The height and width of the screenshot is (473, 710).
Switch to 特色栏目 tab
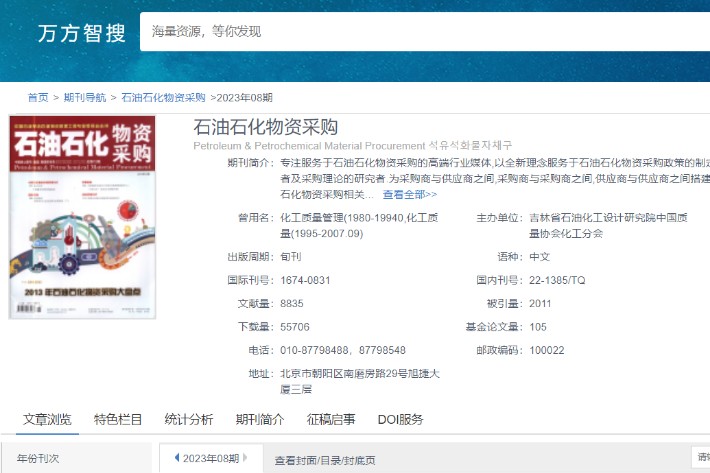point(118,420)
